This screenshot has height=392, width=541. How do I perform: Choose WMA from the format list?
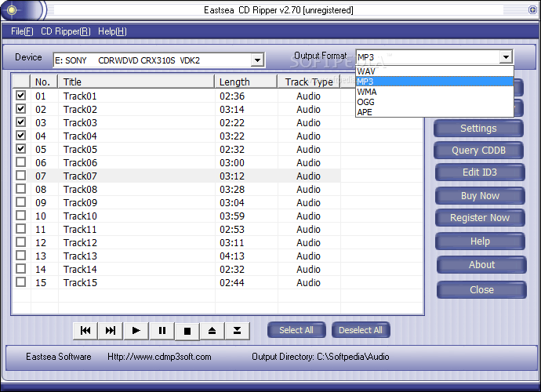tap(434, 92)
